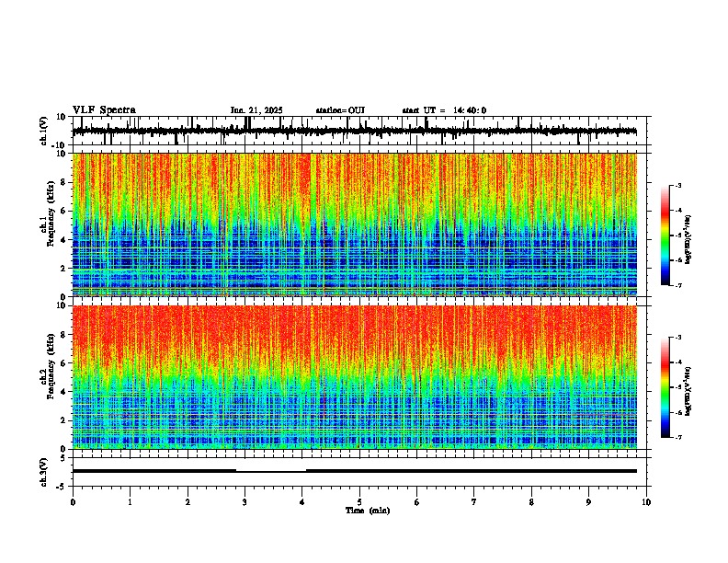Click time axis tick label '4'
The width and height of the screenshot is (728, 563).
click(302, 502)
